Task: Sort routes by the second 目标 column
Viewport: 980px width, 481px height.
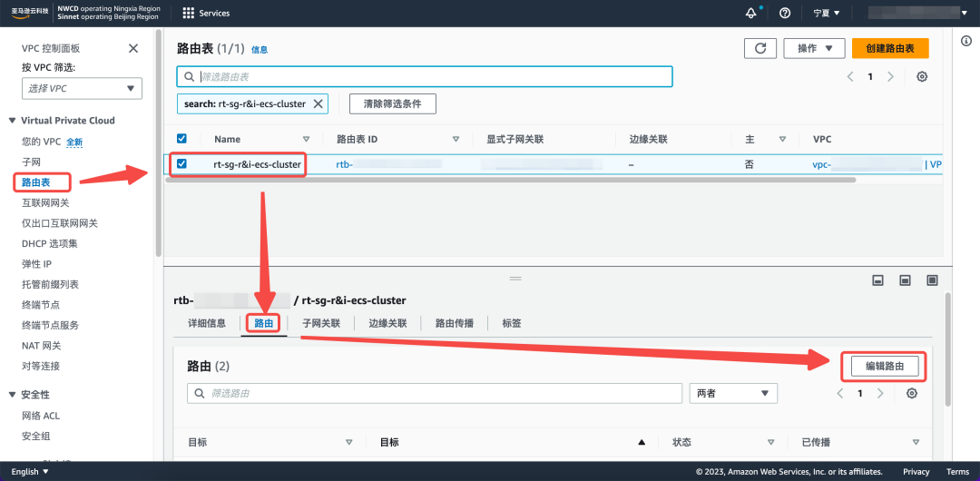Action: (x=641, y=442)
